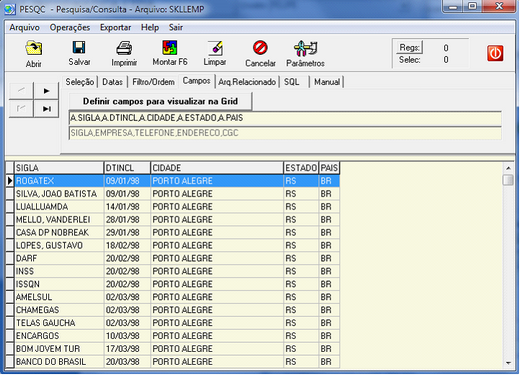Screen dimensions: 520x375
Task: Click date 18/02/98 cell
Action: [x=127, y=245]
